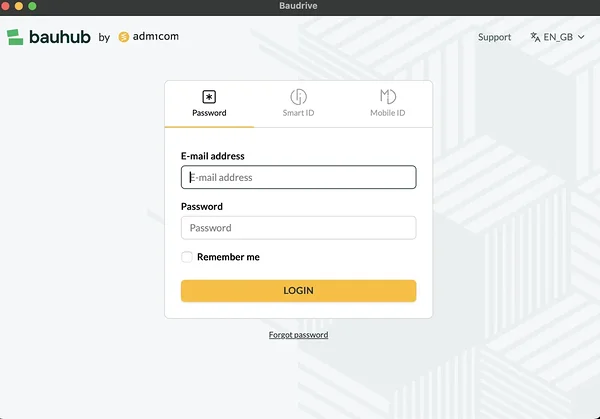This screenshot has height=419, width=600.
Task: Focus the E-mail address input field
Action: pyautogui.click(x=298, y=177)
